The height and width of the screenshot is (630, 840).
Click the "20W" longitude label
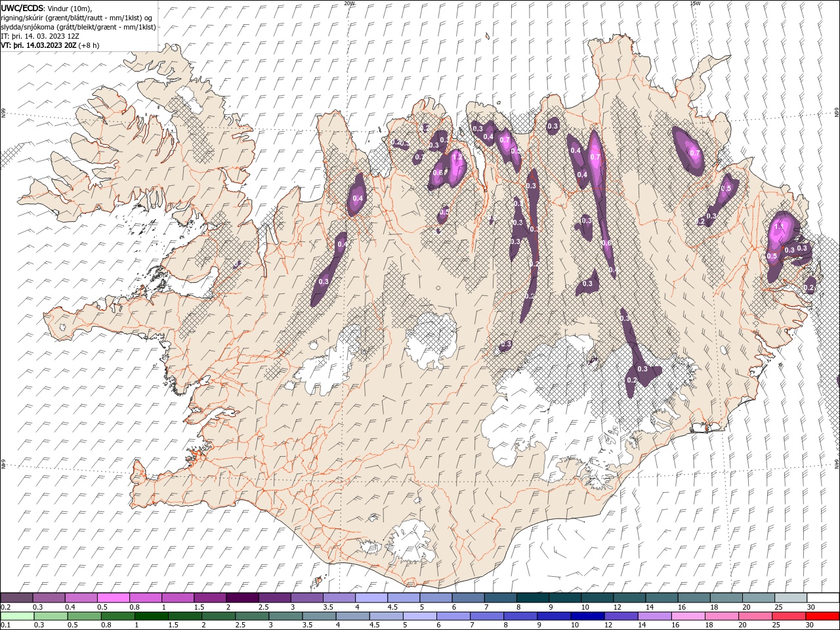coord(349,3)
